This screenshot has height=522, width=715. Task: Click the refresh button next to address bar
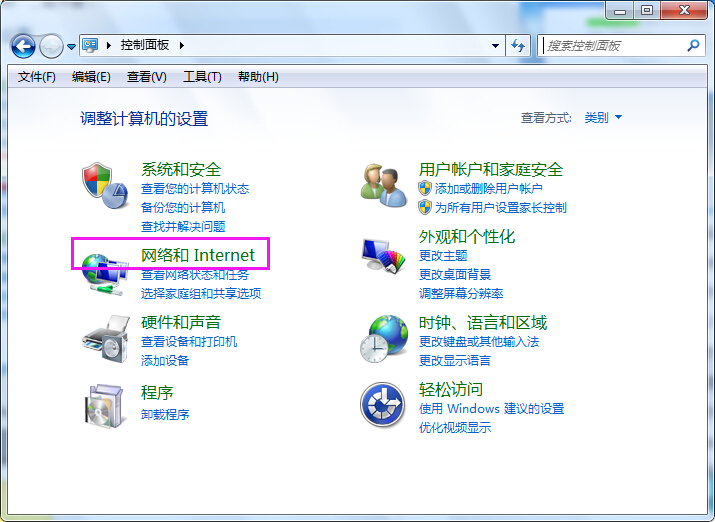pyautogui.click(x=518, y=46)
